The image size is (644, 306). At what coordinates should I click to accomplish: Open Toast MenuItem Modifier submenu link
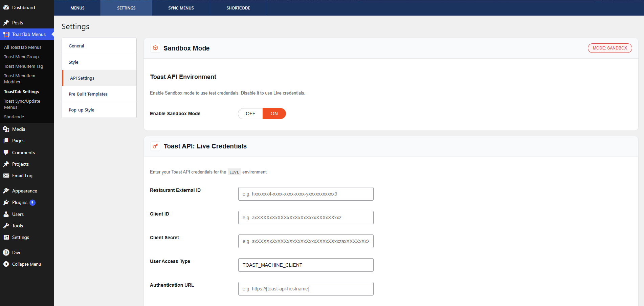click(x=20, y=79)
